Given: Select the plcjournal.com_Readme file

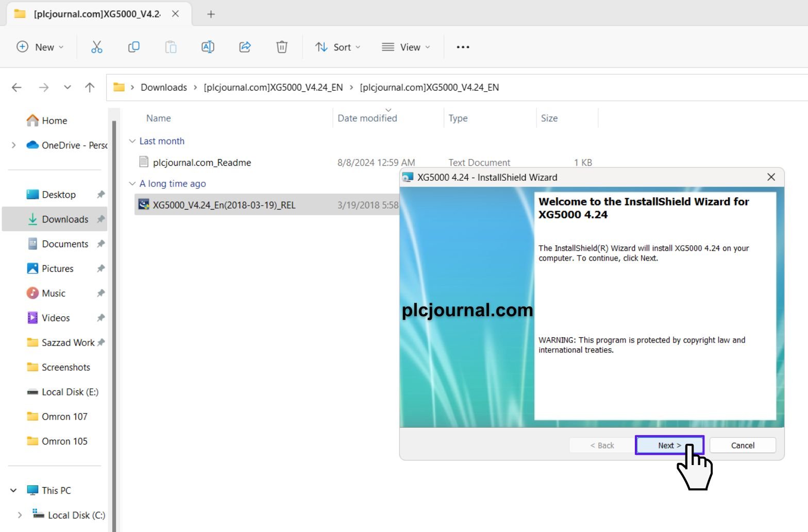Looking at the screenshot, I should (201, 163).
